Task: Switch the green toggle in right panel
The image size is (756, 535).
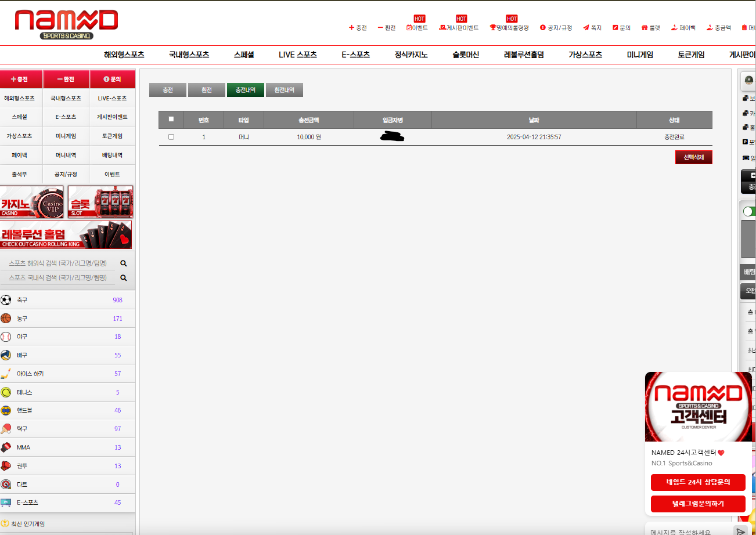Action: click(x=748, y=212)
